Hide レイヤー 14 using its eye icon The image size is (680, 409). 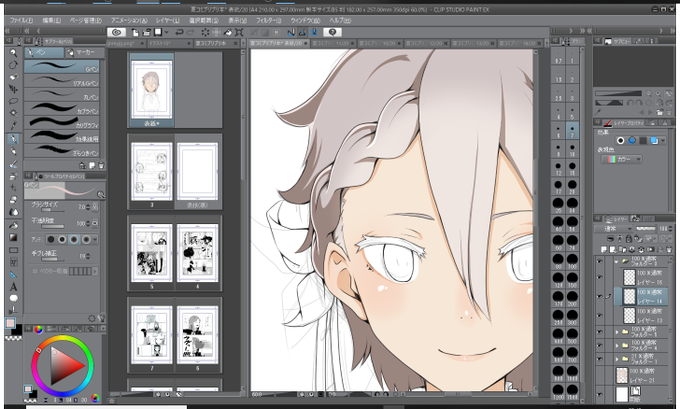(600, 296)
